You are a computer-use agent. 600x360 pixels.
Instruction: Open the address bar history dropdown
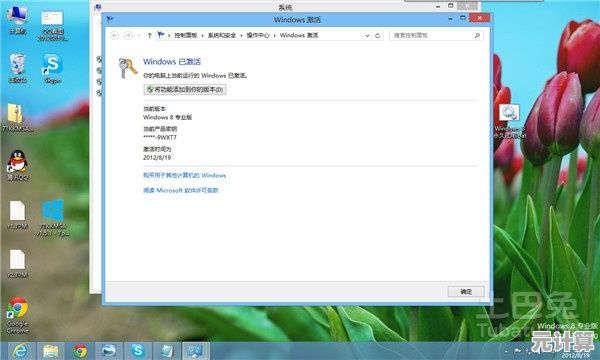[367, 36]
